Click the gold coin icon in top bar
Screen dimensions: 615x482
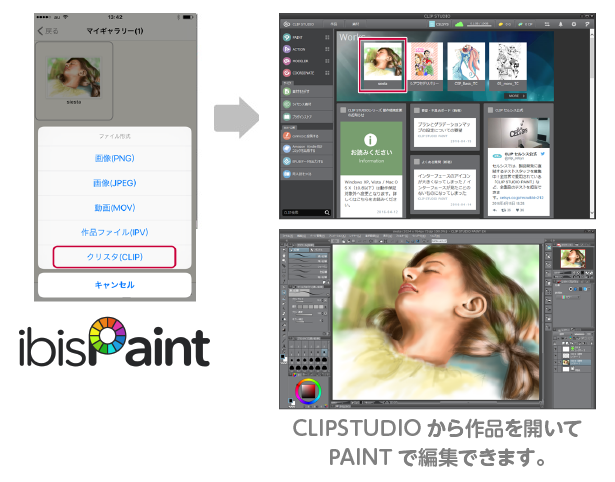pos(501,24)
